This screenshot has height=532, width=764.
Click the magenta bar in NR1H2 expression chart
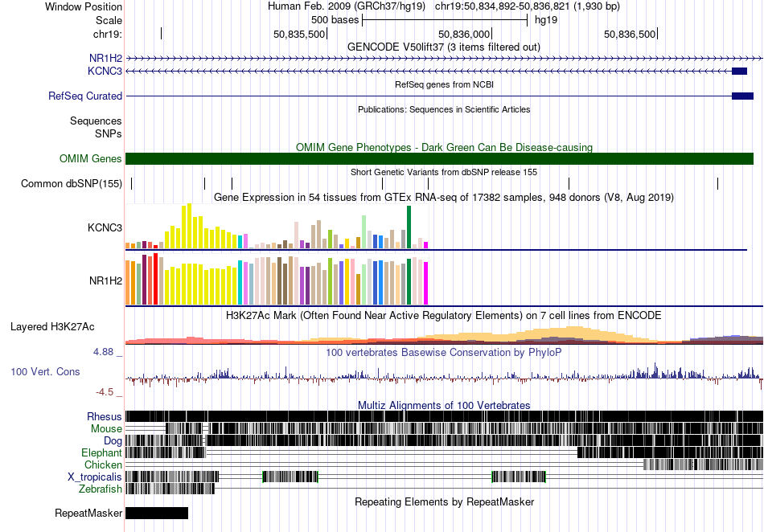click(426, 284)
